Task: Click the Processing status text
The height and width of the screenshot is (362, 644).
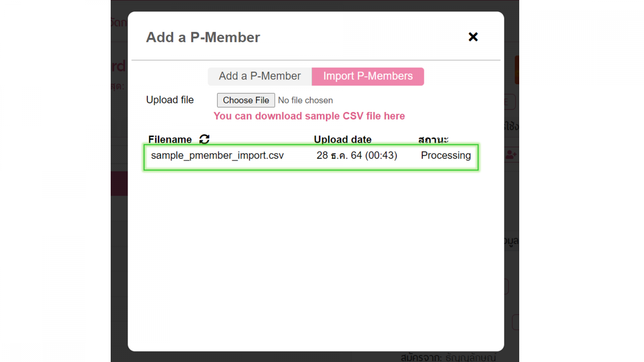Action: [x=446, y=155]
